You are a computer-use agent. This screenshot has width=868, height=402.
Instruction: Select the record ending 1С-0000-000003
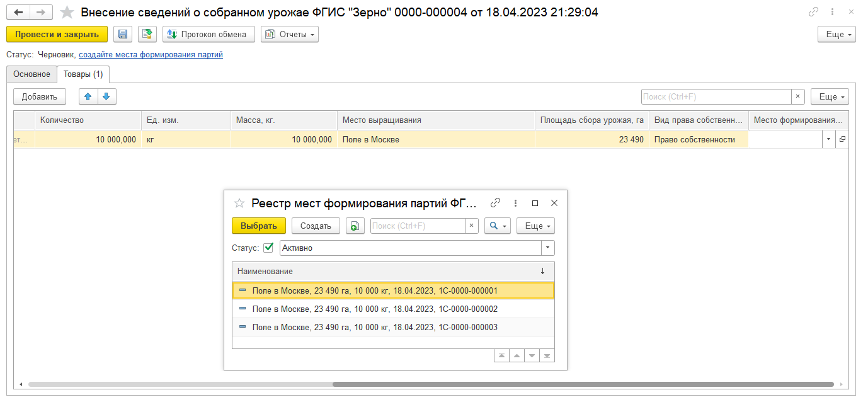[x=393, y=327]
